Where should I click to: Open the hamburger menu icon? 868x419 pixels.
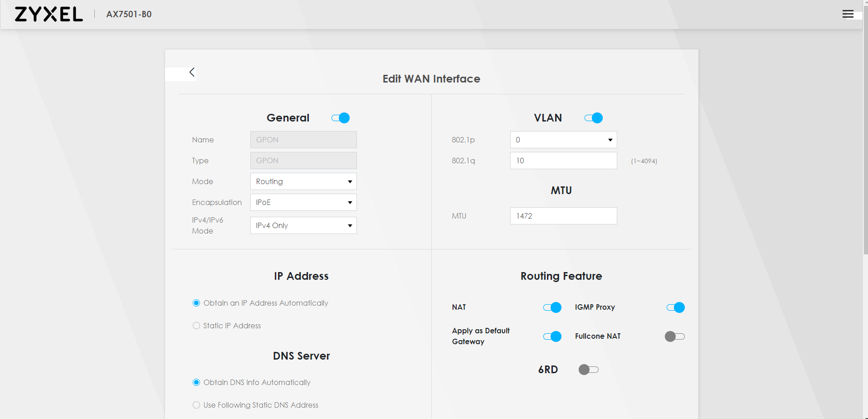[x=848, y=14]
